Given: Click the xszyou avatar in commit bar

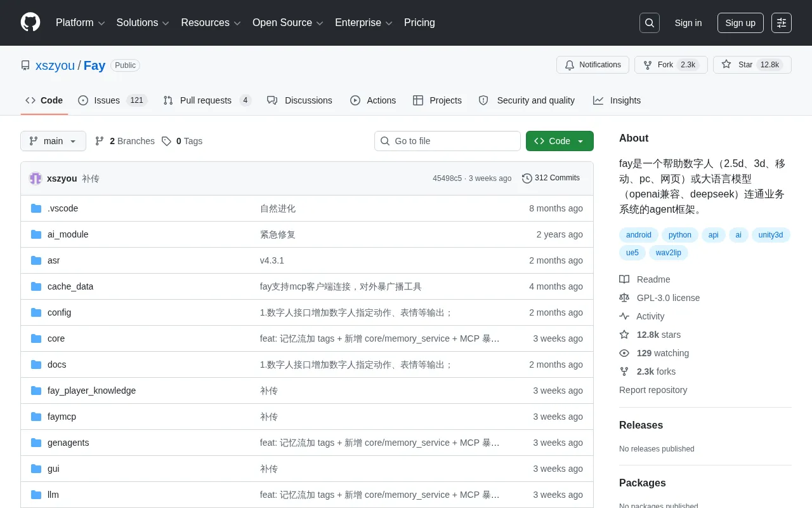Looking at the screenshot, I should pyautogui.click(x=36, y=178).
